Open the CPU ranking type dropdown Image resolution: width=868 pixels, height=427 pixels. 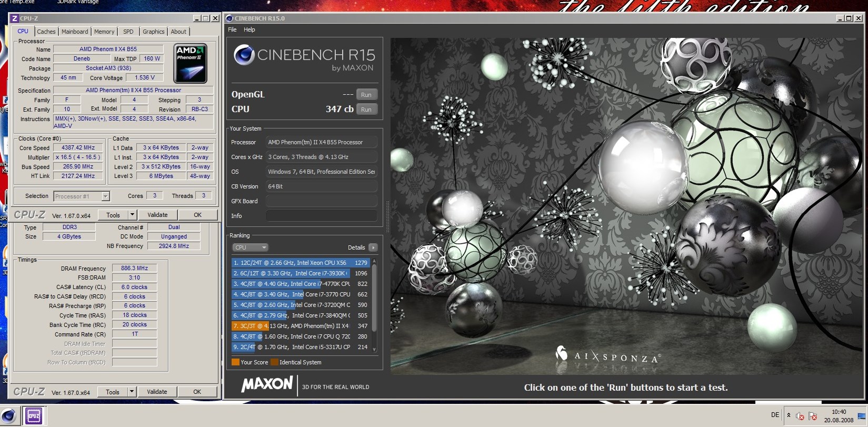click(250, 247)
